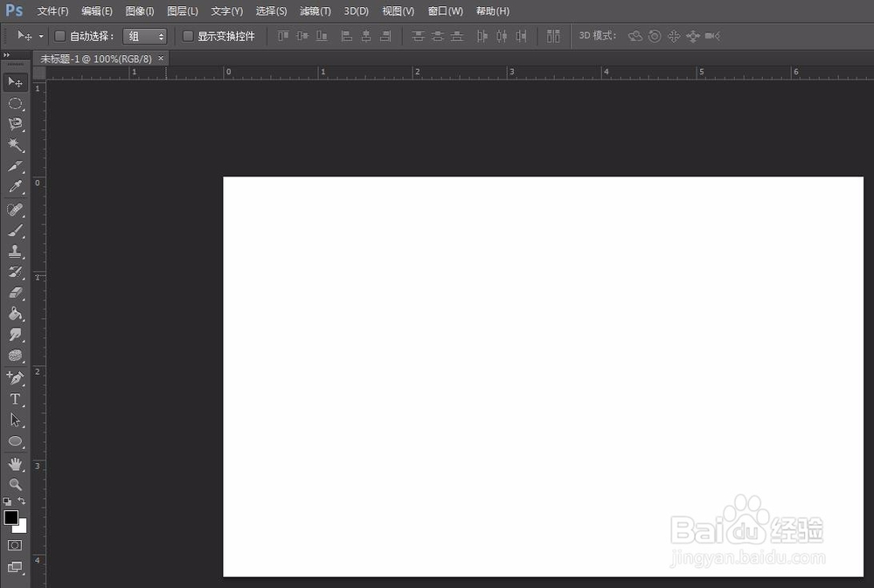The image size is (874, 588).
Task: Swap foreground and background colors
Action: tap(22, 501)
